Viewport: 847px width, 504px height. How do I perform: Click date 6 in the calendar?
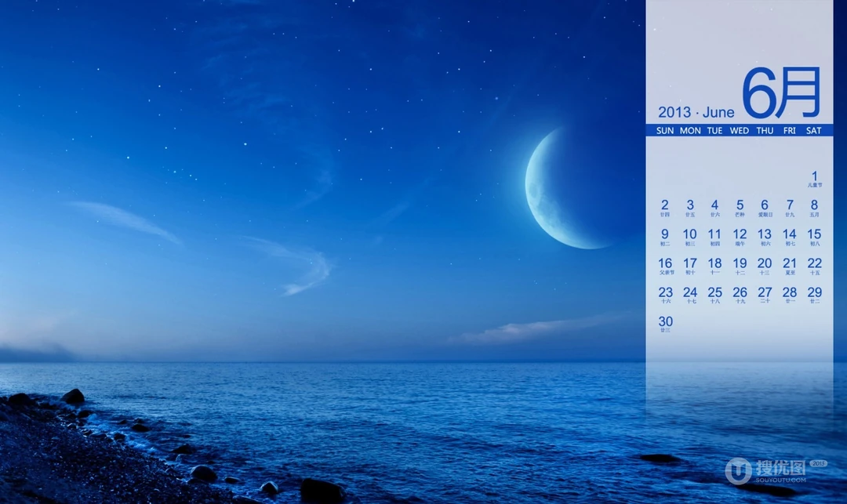point(765,205)
